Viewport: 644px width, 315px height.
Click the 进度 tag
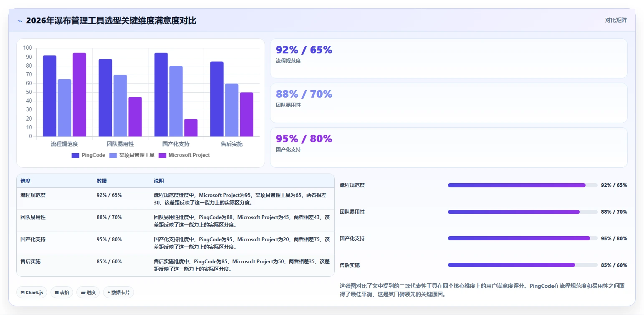(88, 292)
